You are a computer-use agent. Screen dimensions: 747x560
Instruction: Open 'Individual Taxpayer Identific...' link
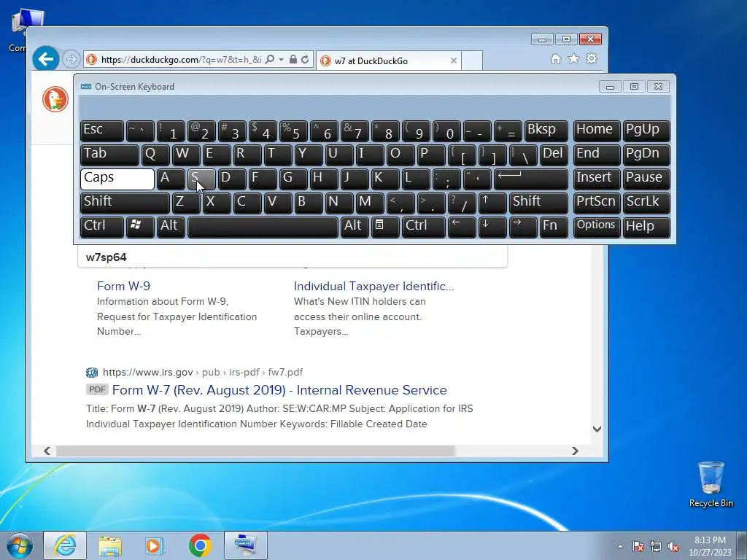pos(373,286)
